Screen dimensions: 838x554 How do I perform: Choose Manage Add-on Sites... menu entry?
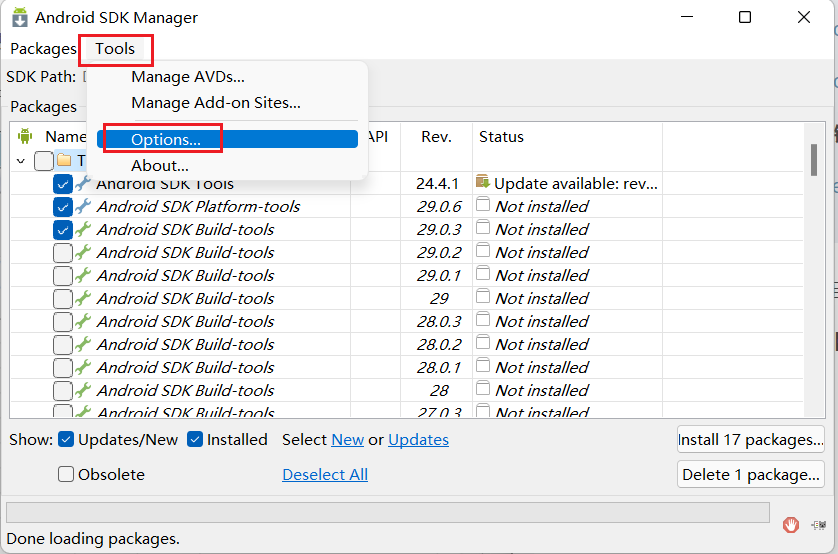click(216, 103)
